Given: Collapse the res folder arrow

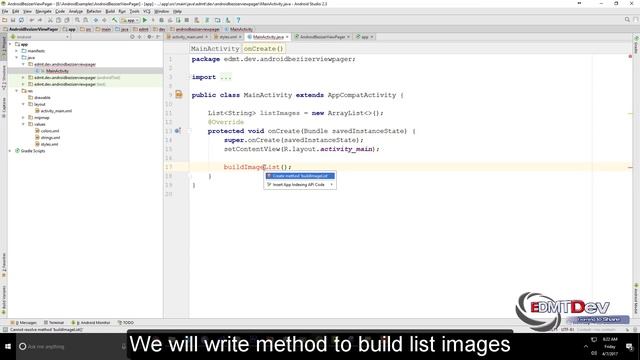Looking at the screenshot, I should click(x=17, y=91).
